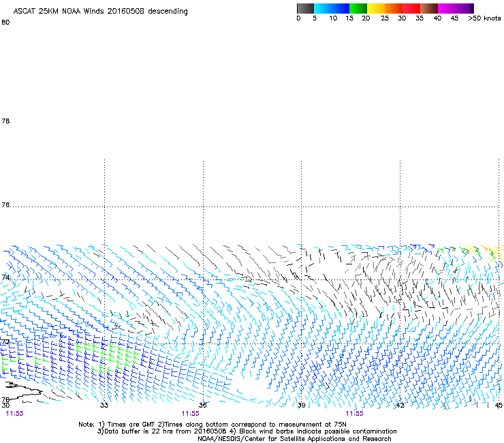This screenshot has height=443, width=504.
Task: Click the cyan 5-10 knots legend swatch
Action: [322, 8]
